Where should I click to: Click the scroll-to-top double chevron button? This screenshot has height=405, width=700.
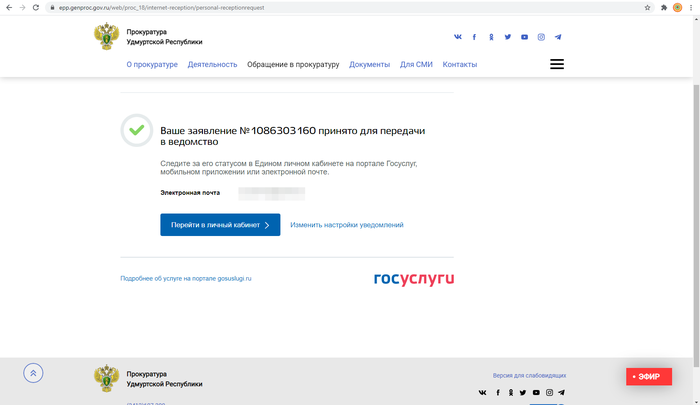(x=33, y=373)
